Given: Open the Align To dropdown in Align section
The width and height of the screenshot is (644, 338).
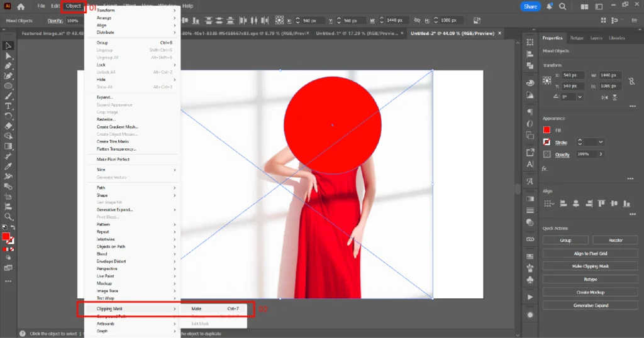Looking at the screenshot, I should tap(549, 204).
